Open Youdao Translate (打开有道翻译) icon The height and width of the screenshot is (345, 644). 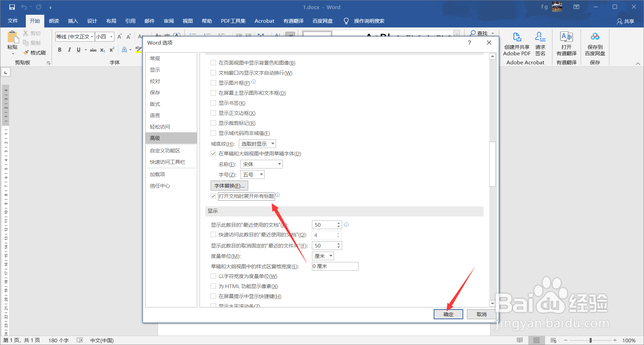(x=566, y=37)
